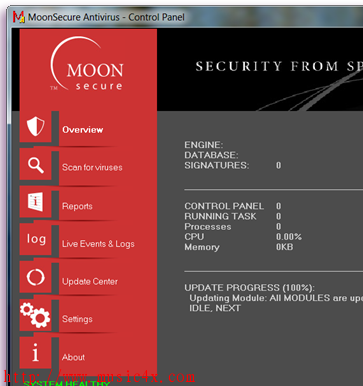Open the Settings page
The image size is (363, 386).
(x=77, y=319)
